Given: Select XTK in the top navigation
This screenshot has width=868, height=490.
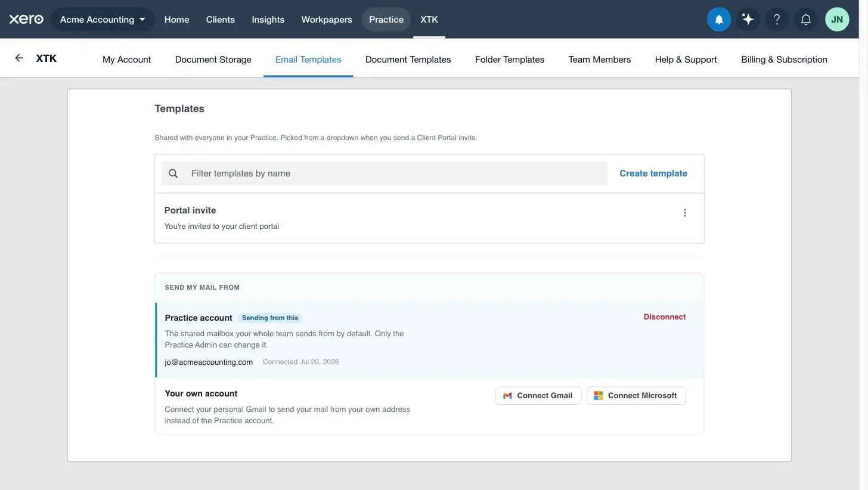Looking at the screenshot, I should tap(429, 19).
